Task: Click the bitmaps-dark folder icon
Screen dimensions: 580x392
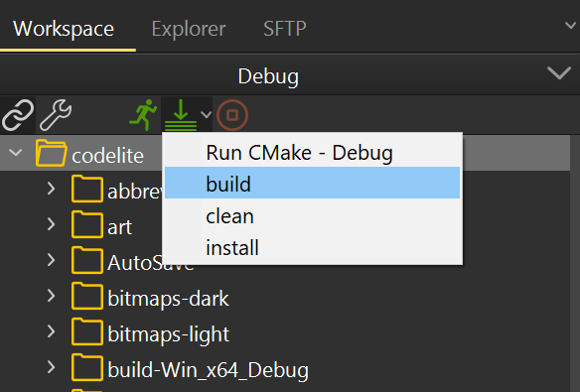Action: [87, 296]
